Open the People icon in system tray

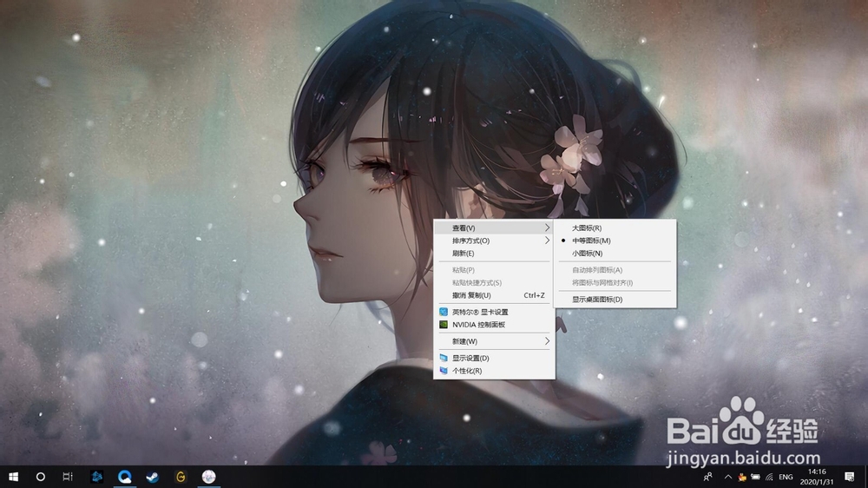(x=707, y=477)
